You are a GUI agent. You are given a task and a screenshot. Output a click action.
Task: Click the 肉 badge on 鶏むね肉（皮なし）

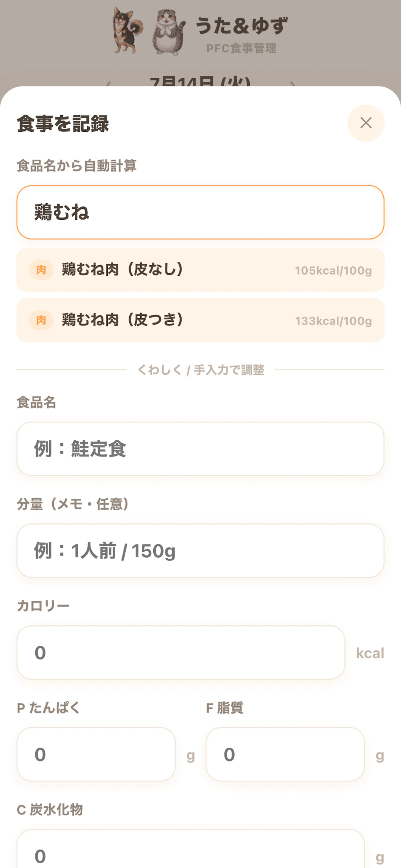[41, 270]
